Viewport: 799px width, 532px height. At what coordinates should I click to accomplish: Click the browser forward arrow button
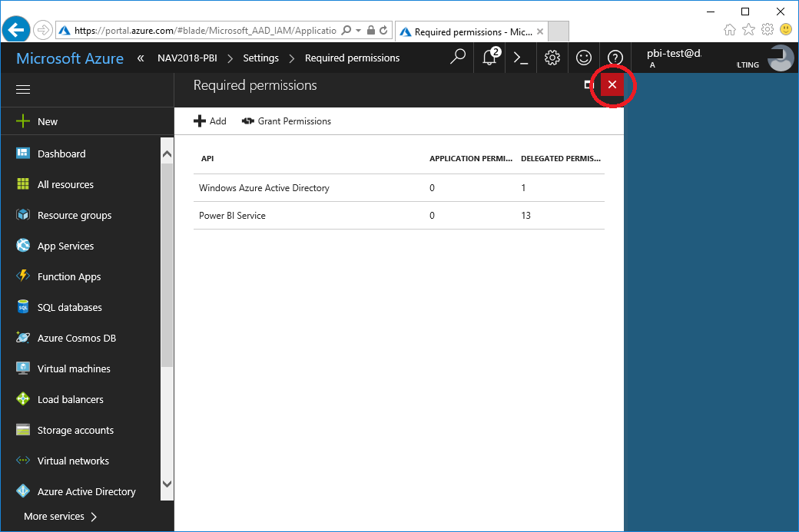pyautogui.click(x=43, y=30)
